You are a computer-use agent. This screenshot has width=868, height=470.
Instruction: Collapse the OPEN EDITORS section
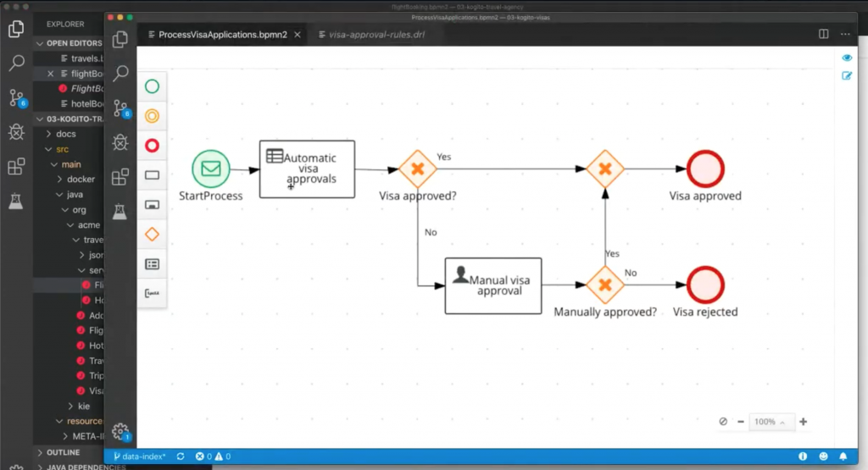pos(40,44)
